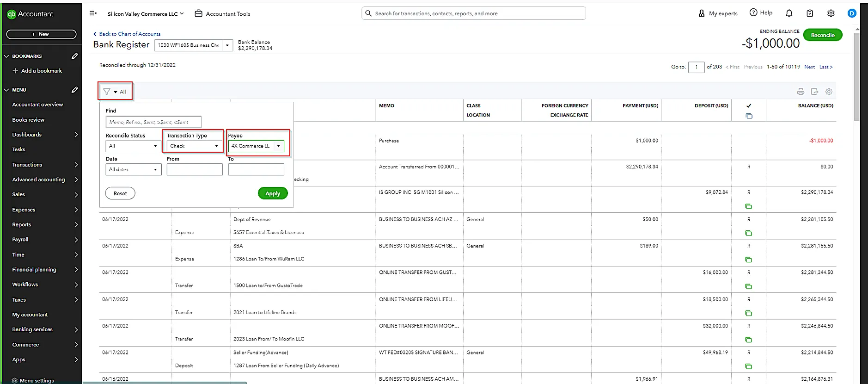Click the Go to page number box

[696, 67]
